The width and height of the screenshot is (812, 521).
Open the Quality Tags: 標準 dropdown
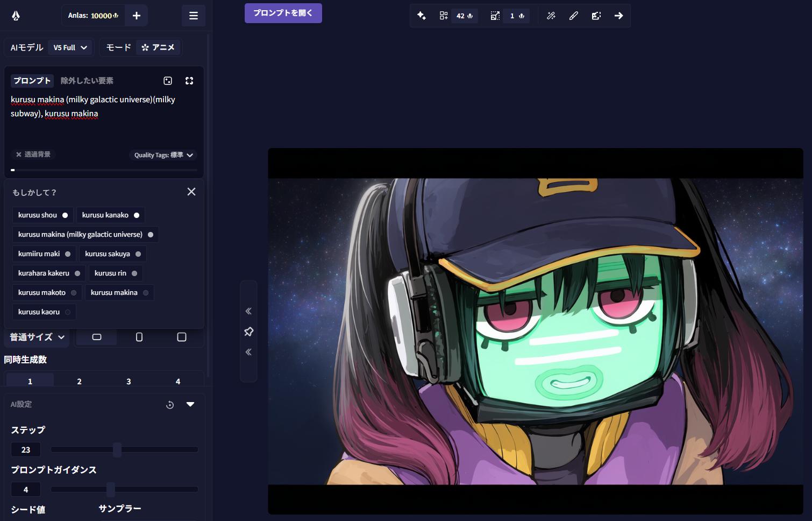(163, 155)
